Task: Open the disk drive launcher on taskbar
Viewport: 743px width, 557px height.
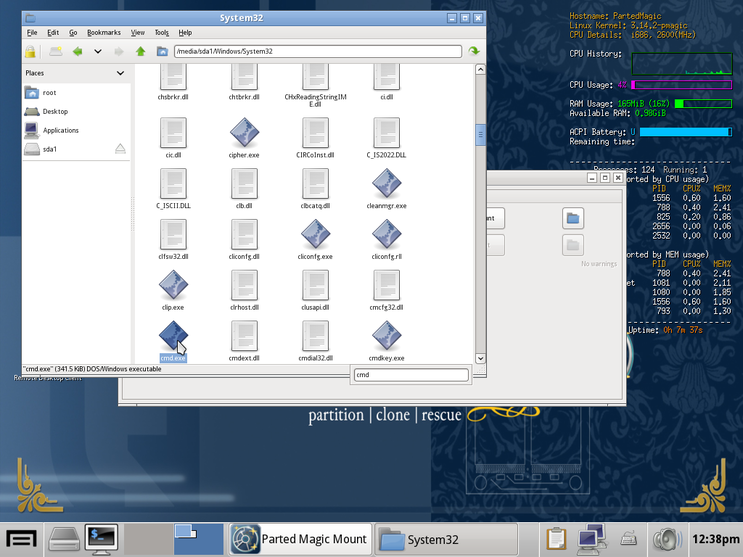Action: (64, 539)
